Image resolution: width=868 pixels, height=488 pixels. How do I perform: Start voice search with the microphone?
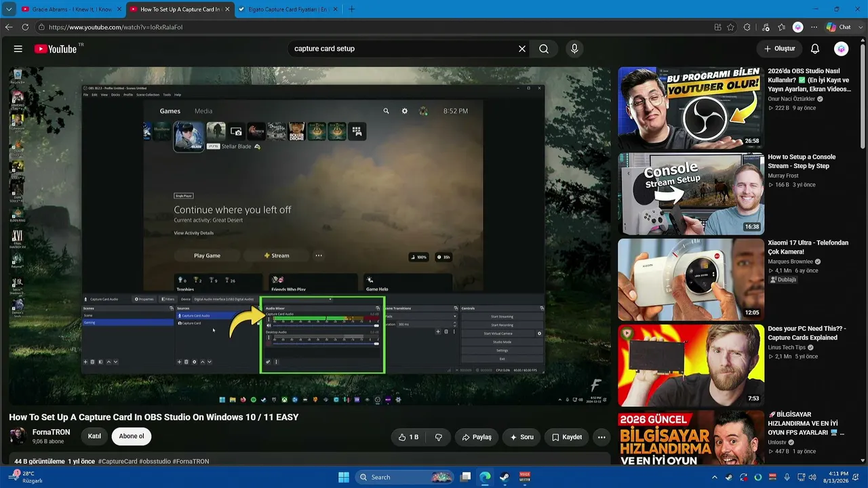574,49
